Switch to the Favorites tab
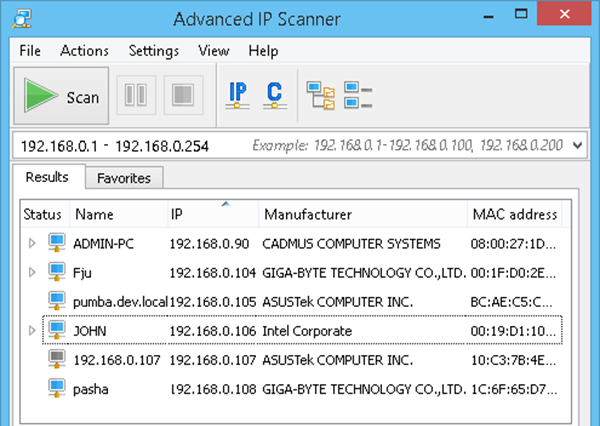This screenshot has width=600, height=426. click(x=124, y=178)
